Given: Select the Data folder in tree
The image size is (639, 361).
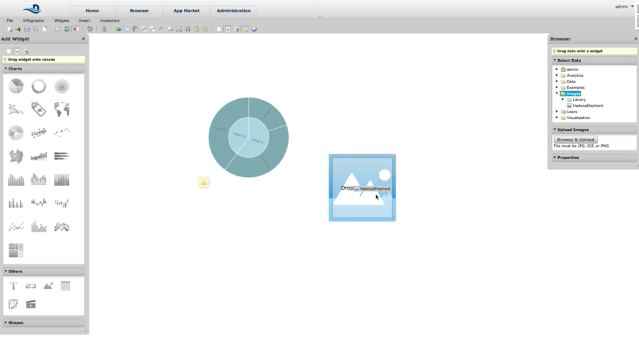Looking at the screenshot, I should (x=568, y=81).
